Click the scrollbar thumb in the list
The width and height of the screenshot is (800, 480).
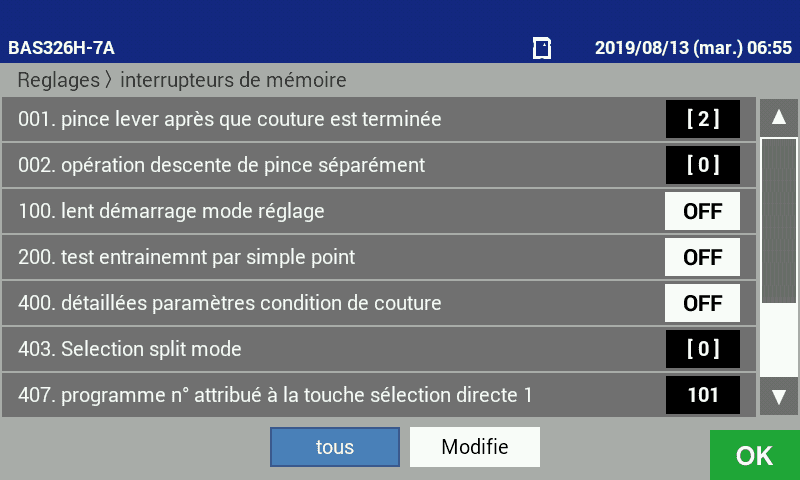[778, 220]
